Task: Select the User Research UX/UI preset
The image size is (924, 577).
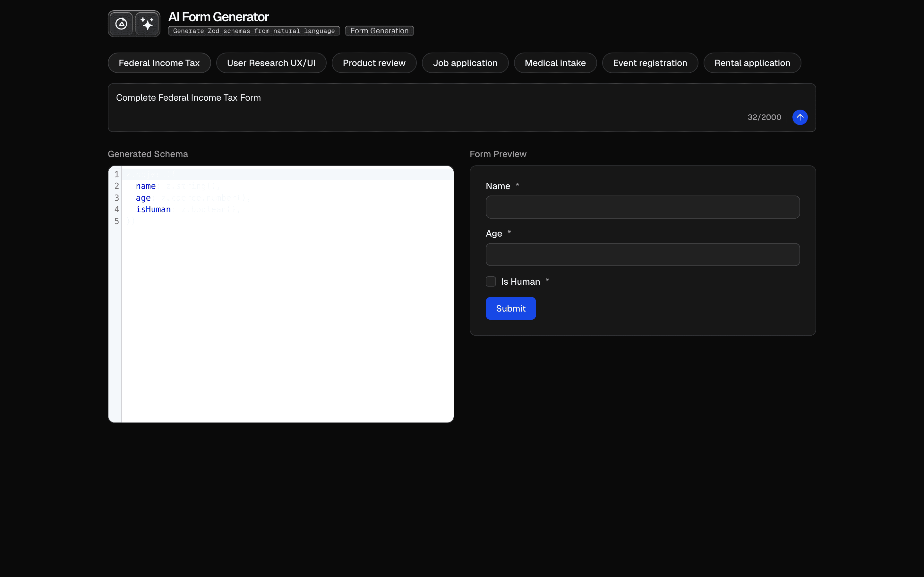Action: (271, 63)
